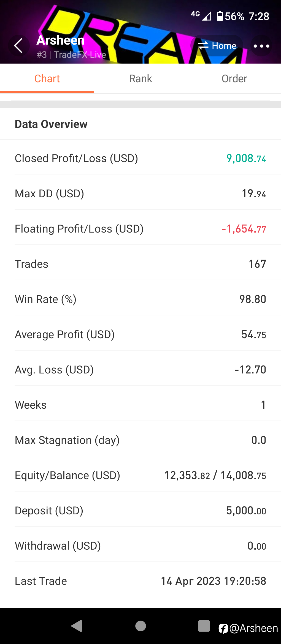Tap the Data Overview heading

51,124
